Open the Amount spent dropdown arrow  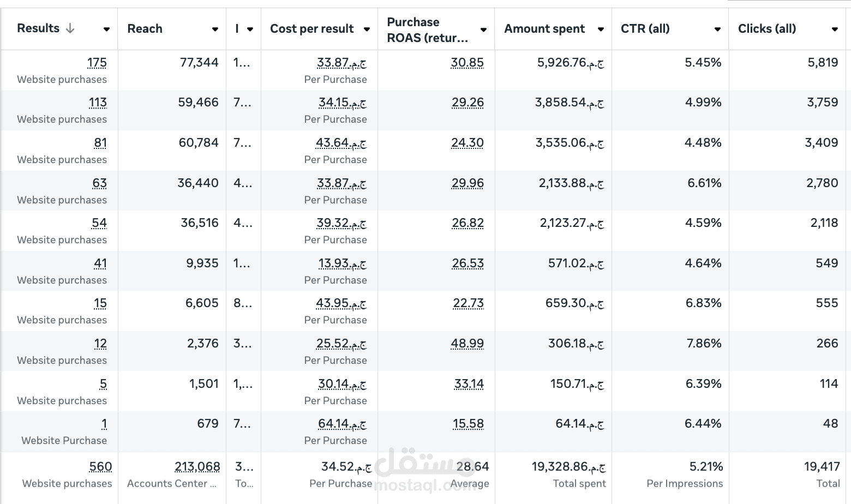point(601,29)
